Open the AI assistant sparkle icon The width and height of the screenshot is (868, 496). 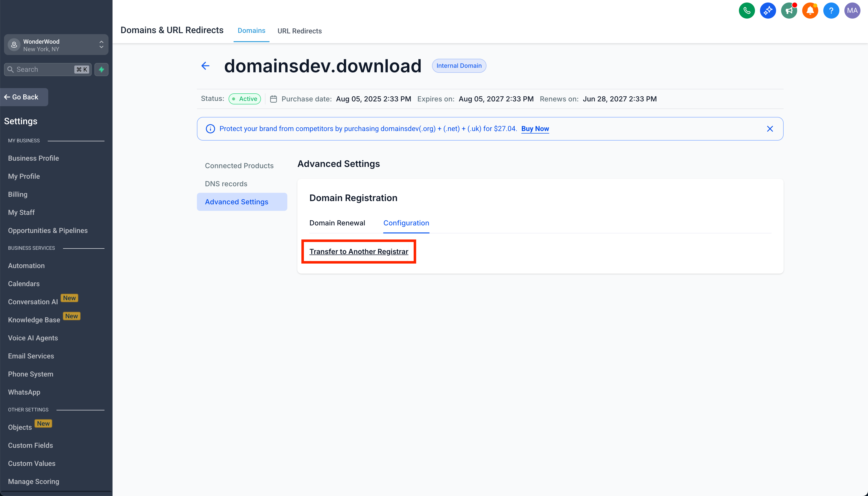point(768,10)
